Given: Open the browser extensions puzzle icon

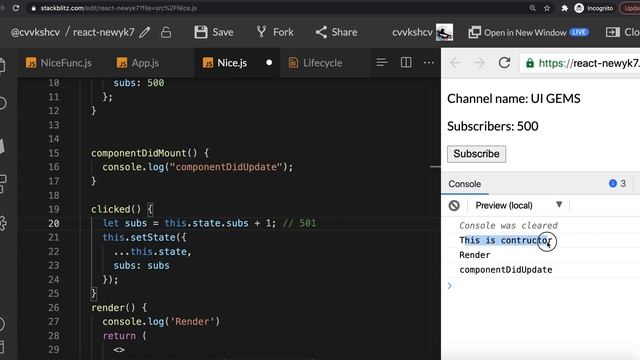Looking at the screenshot, I should click(564, 8).
